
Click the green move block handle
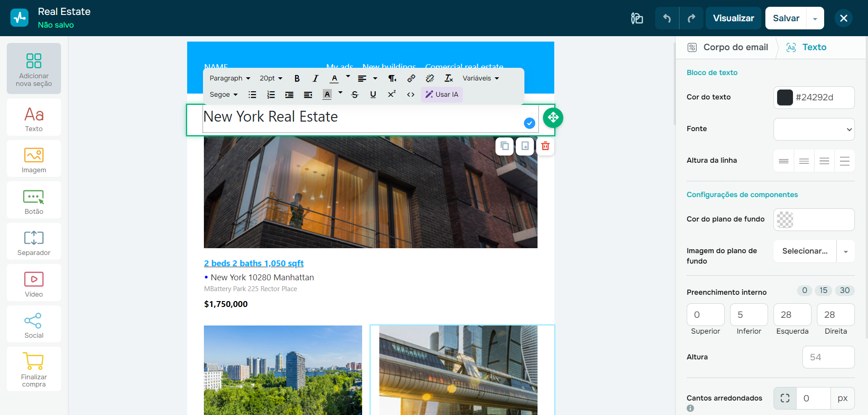coord(553,118)
